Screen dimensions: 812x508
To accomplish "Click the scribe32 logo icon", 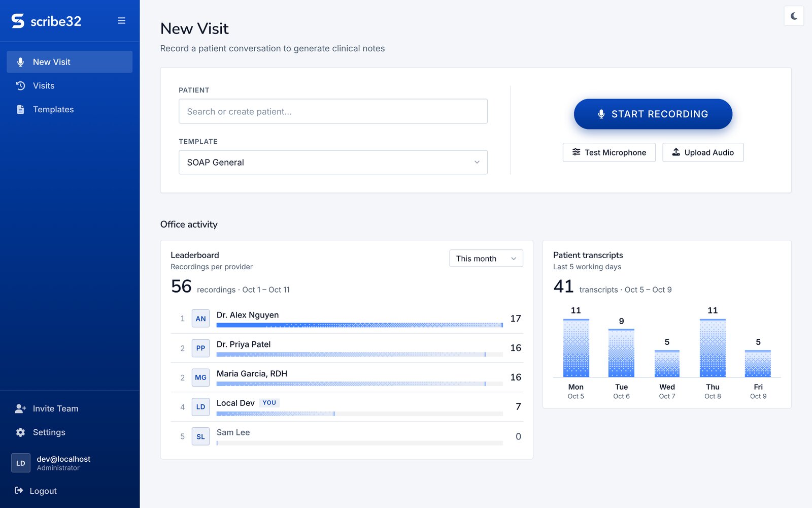I will point(18,21).
